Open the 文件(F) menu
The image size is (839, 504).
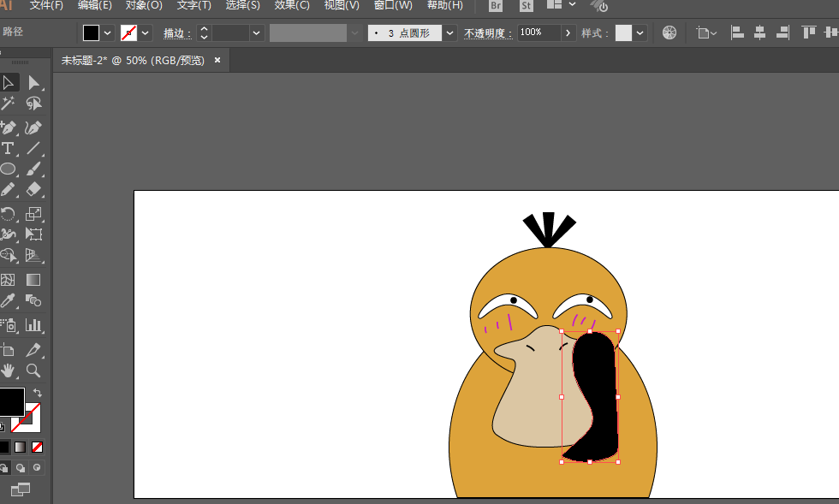(46, 5)
